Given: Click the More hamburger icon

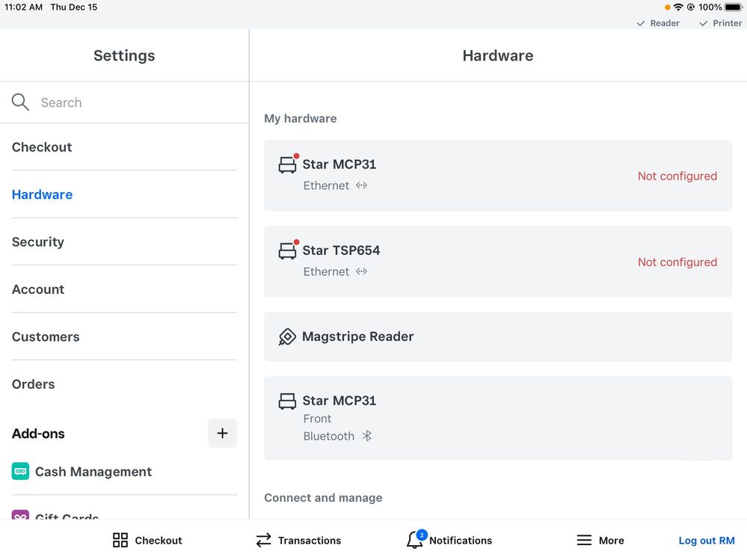Looking at the screenshot, I should (x=584, y=540).
